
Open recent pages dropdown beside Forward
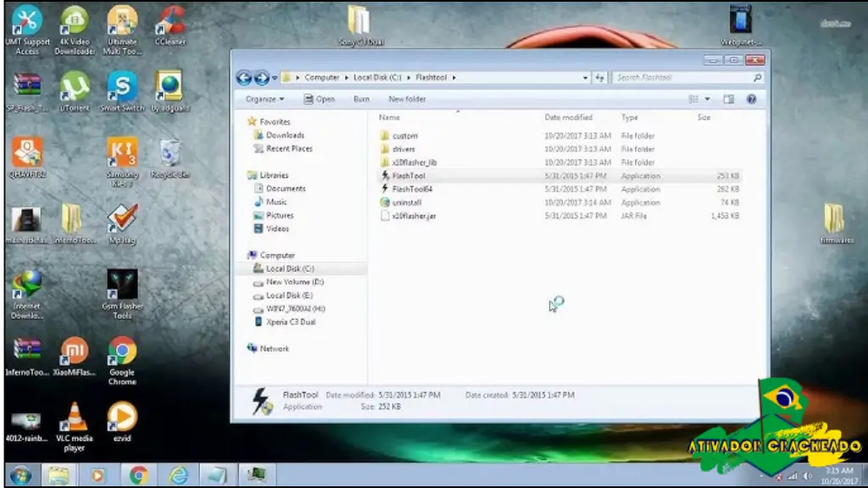coord(275,78)
